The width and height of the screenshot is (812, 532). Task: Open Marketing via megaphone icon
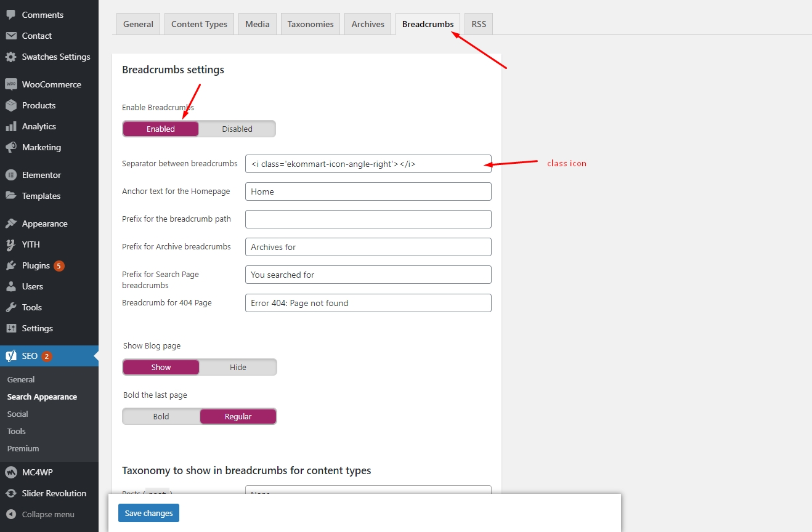[x=10, y=147]
